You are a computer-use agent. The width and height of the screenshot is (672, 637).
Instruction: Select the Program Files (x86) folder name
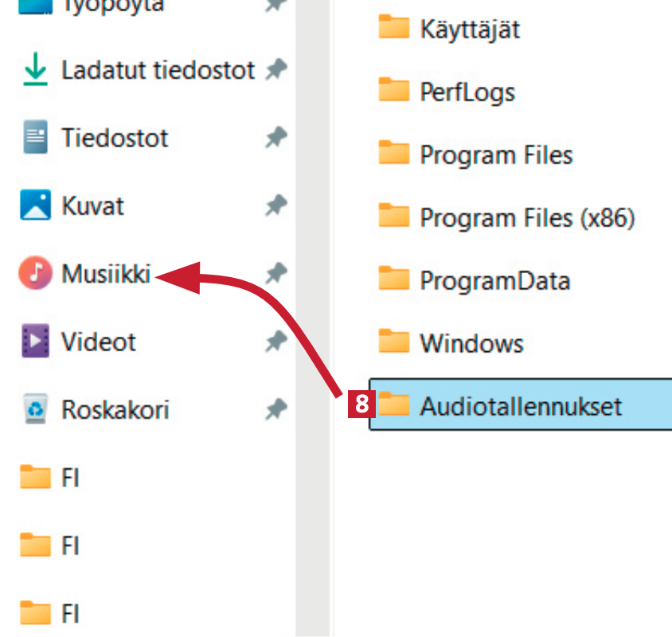coord(527,217)
